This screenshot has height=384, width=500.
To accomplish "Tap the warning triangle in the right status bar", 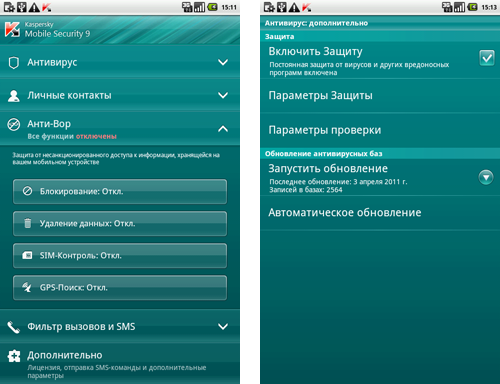I will (294, 7).
